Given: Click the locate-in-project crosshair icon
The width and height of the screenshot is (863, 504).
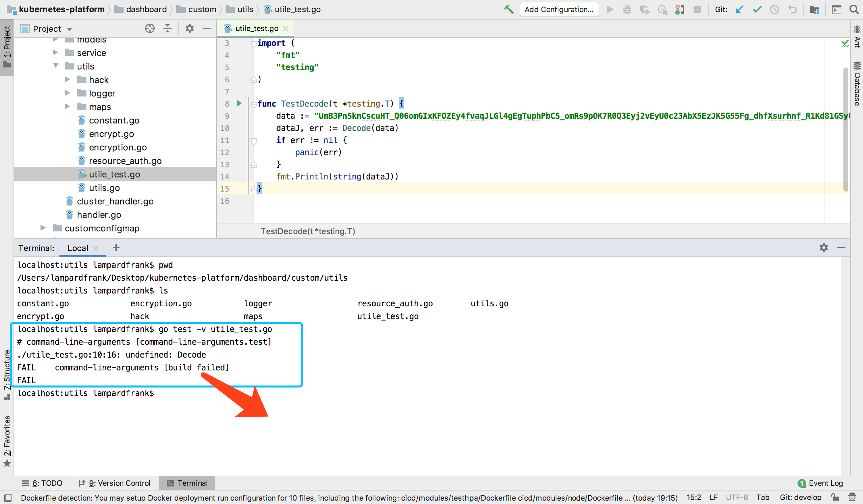Looking at the screenshot, I should click(150, 28).
